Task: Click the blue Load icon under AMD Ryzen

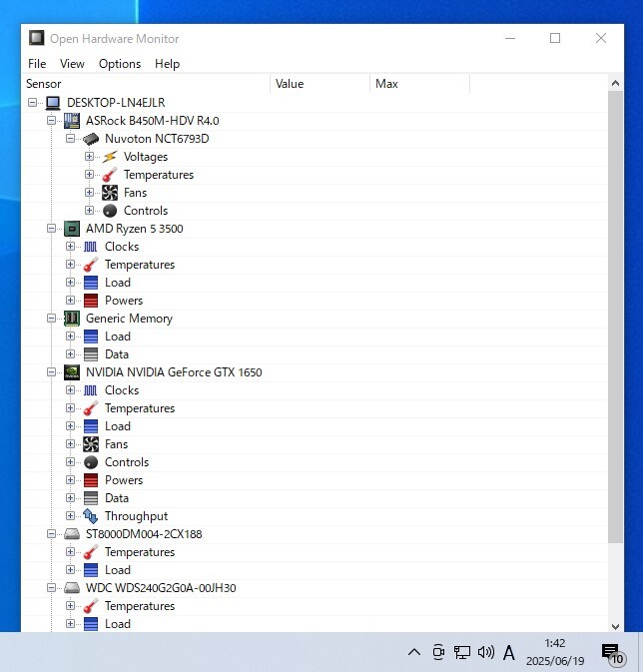Action: 91,283
